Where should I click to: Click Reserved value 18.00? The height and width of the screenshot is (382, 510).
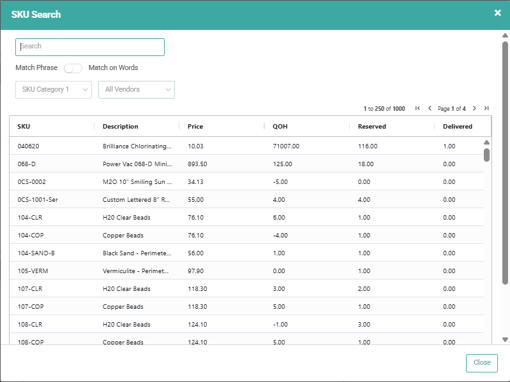(366, 164)
